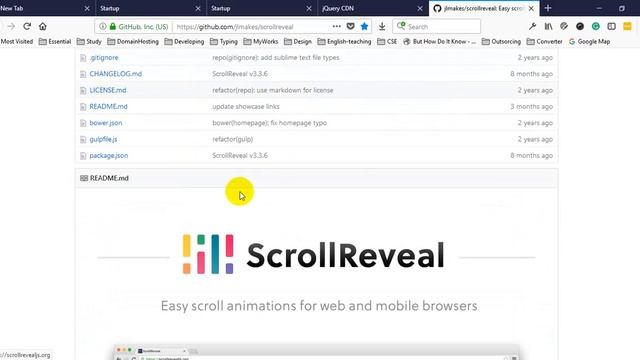Viewport: 640px width, 360px height.
Task: Open the README.md file link
Action: pos(108,107)
